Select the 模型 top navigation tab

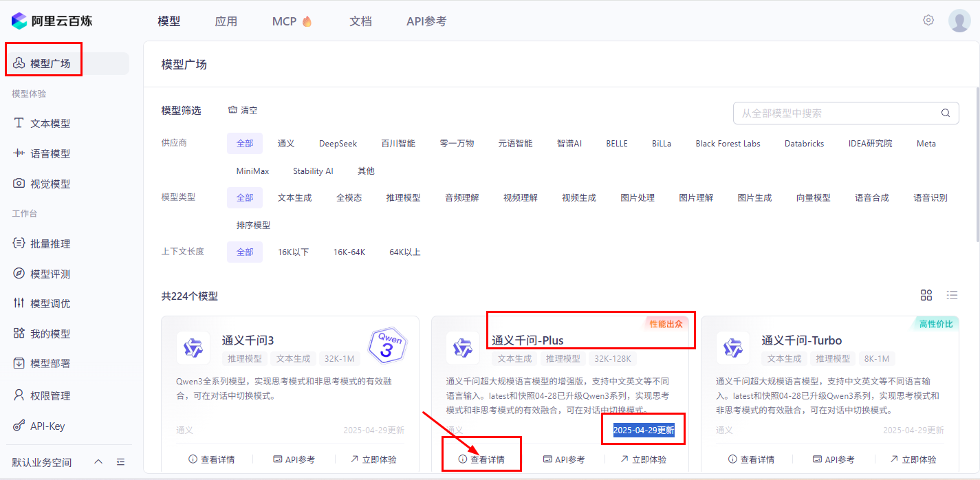pyautogui.click(x=168, y=21)
